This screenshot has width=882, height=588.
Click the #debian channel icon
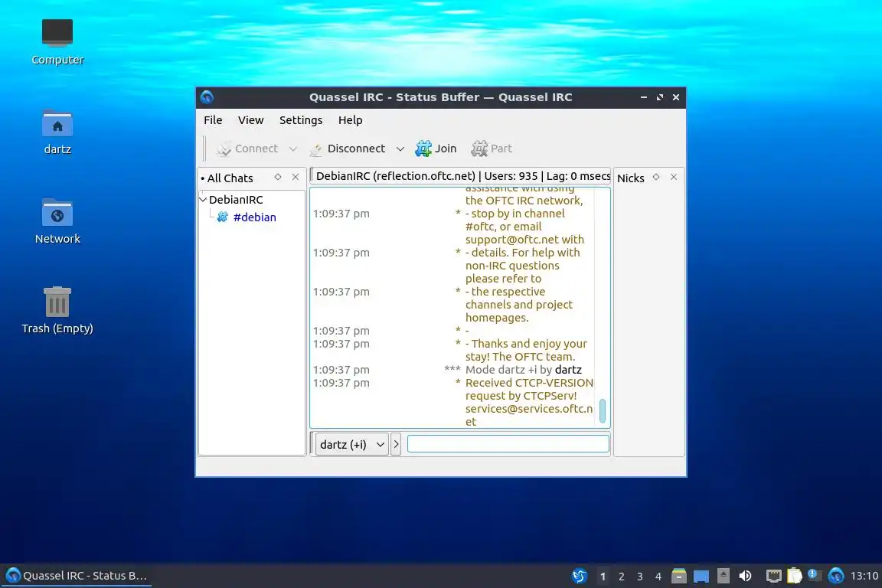pyautogui.click(x=223, y=217)
